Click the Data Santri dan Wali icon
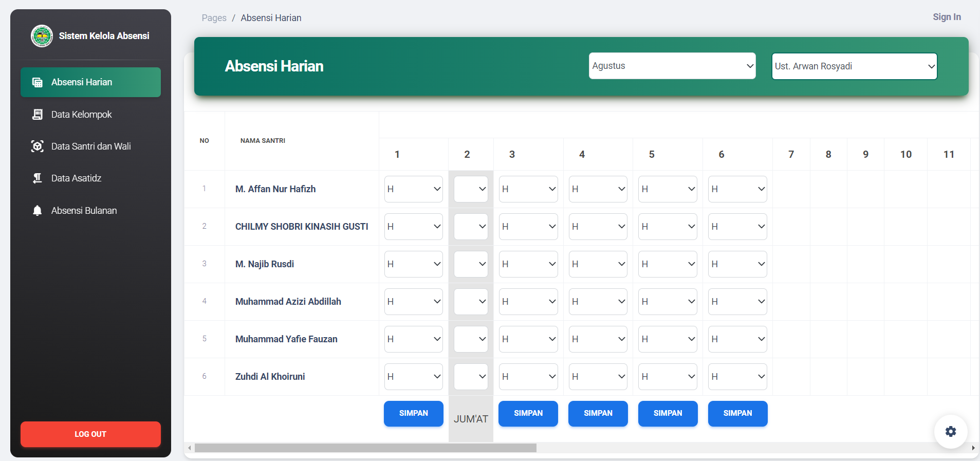980x461 pixels. (38, 146)
